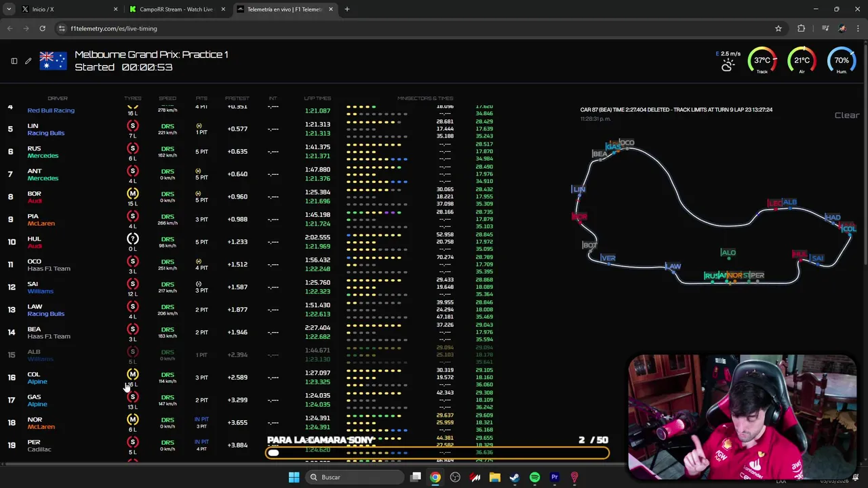
Task: Click the 21°C air temperature gauge
Action: tap(802, 60)
